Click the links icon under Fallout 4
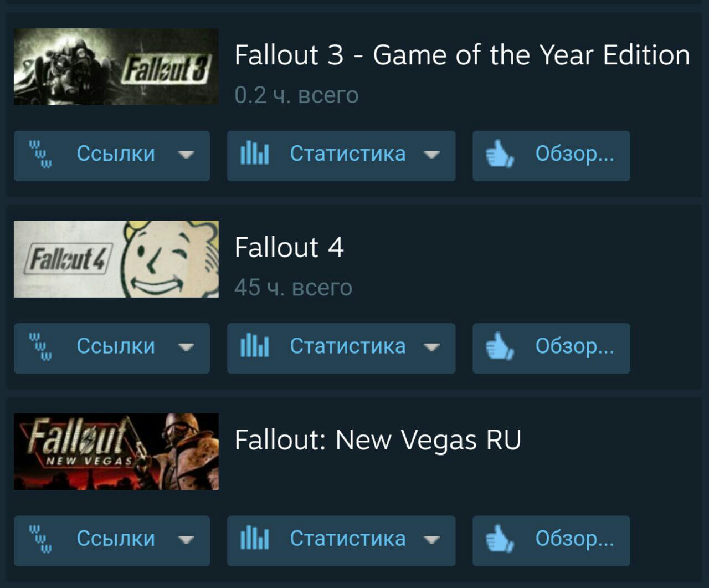The width and height of the screenshot is (709, 588). tap(40, 346)
